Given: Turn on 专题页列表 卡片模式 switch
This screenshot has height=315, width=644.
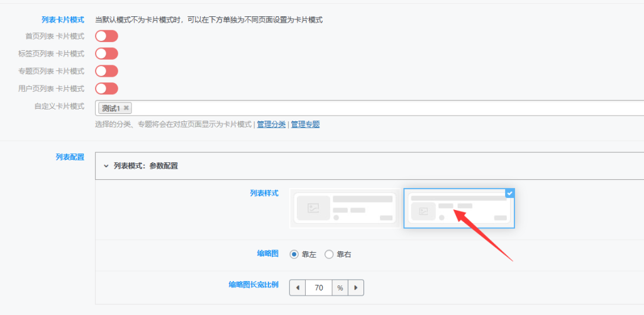Looking at the screenshot, I should click(x=106, y=71).
